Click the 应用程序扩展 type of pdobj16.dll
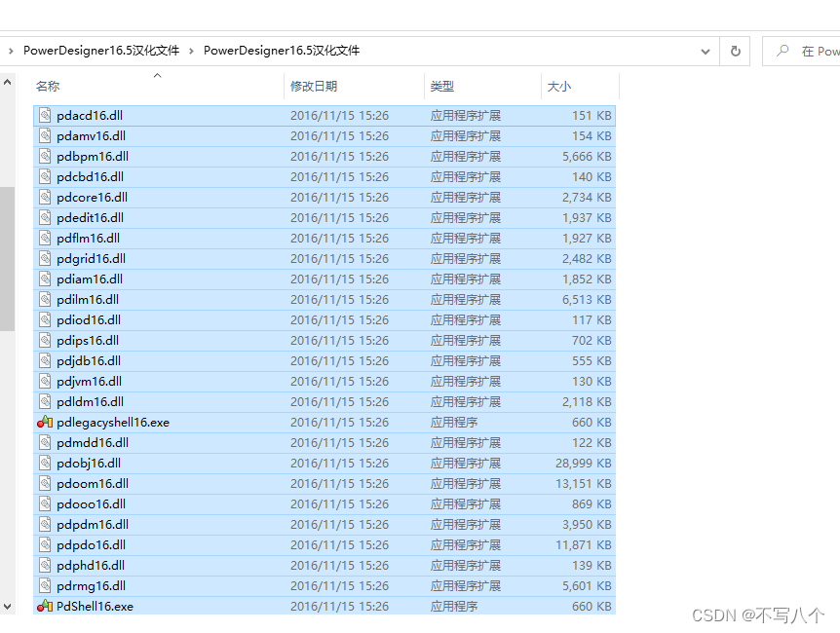The image size is (840, 633). click(466, 463)
